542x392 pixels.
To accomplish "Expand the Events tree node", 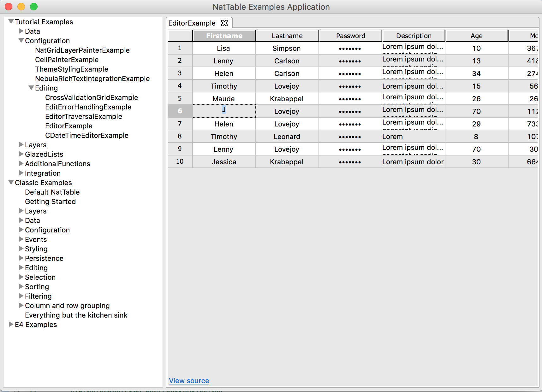I will pyautogui.click(x=21, y=239).
